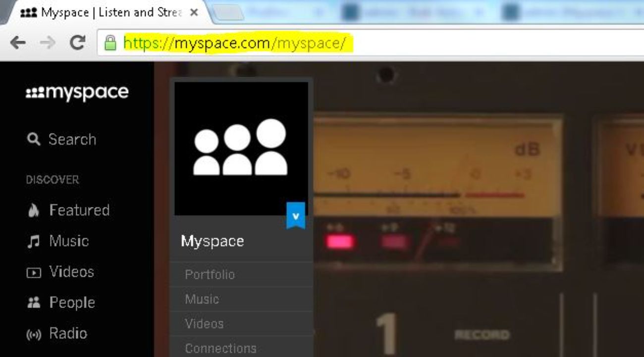Open the Portfolio link under Myspace profile
This screenshot has width=644, height=357.
coord(210,274)
